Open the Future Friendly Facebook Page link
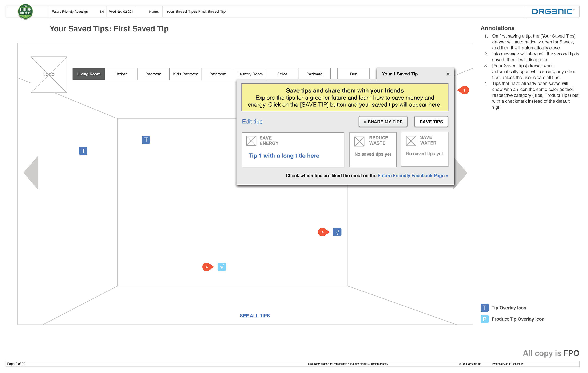Viewport: 588px width, 373px height. coord(413,176)
